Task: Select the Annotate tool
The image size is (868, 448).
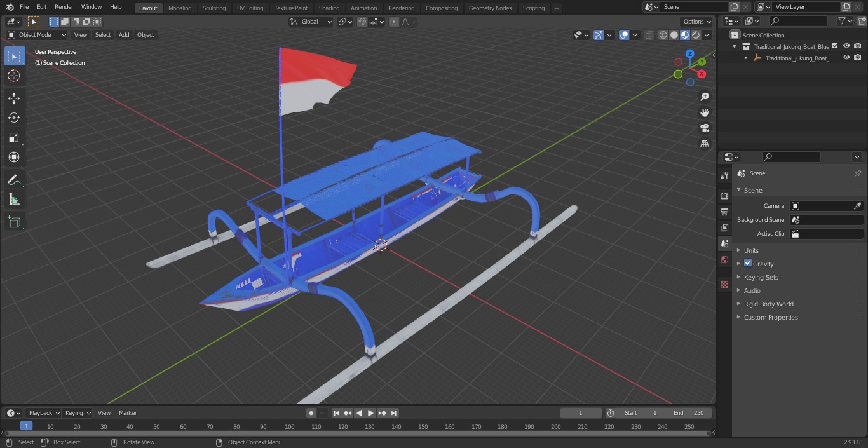Action: pos(14,180)
